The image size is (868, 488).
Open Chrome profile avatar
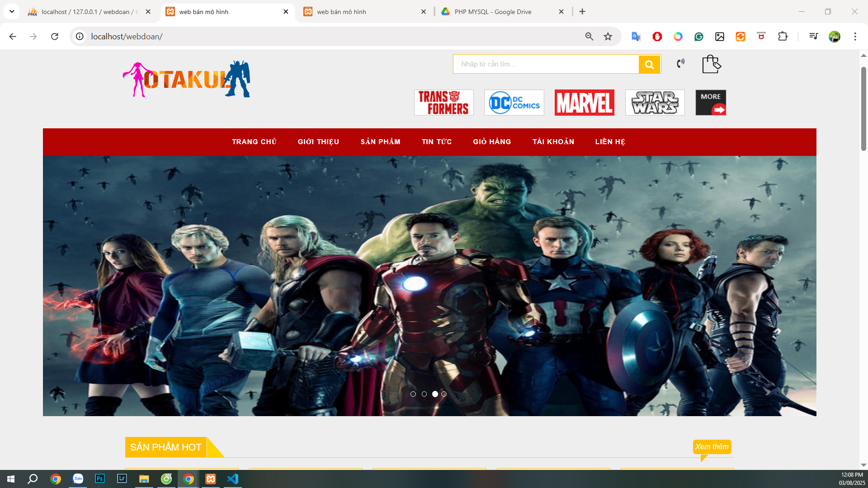pyautogui.click(x=835, y=37)
